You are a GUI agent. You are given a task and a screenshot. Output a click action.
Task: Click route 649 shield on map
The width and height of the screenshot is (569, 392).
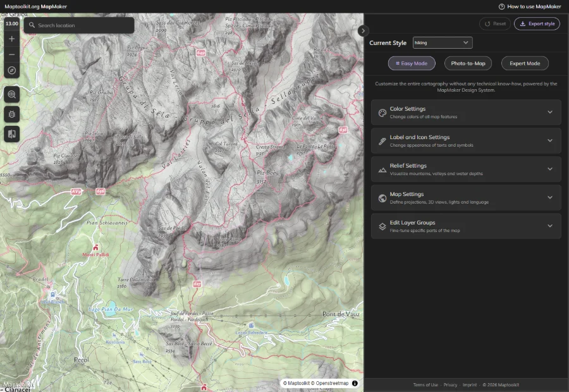[200, 52]
